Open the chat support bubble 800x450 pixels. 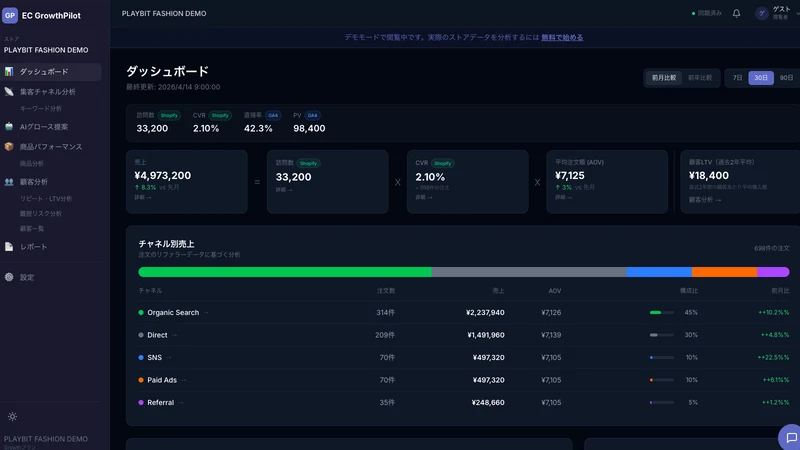(790, 438)
